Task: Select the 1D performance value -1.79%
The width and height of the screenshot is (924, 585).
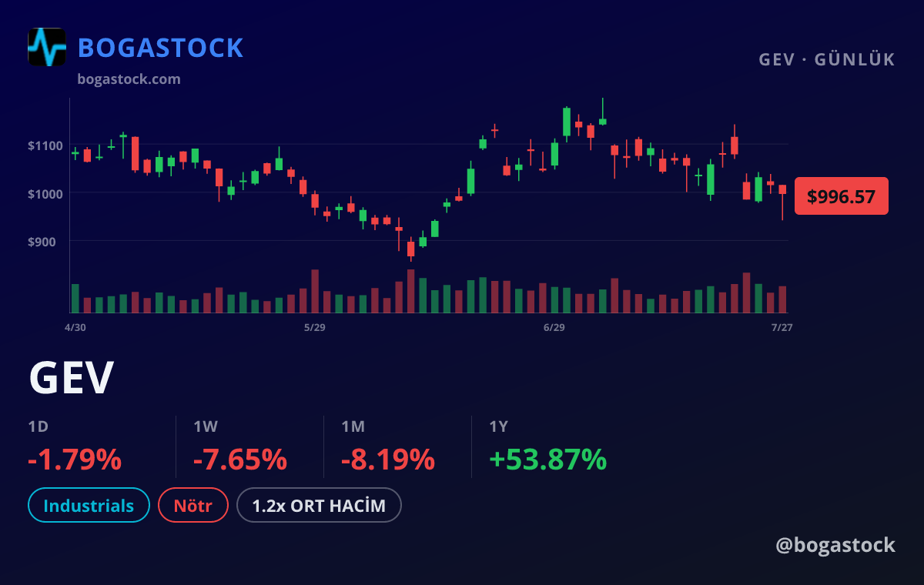Action: click(75, 460)
